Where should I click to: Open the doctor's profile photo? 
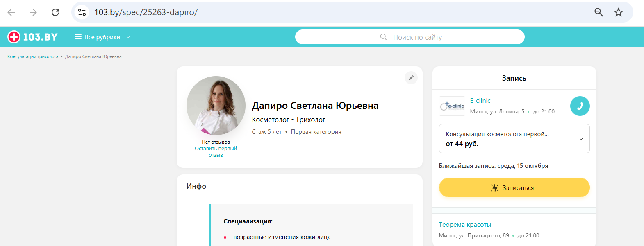click(x=216, y=106)
